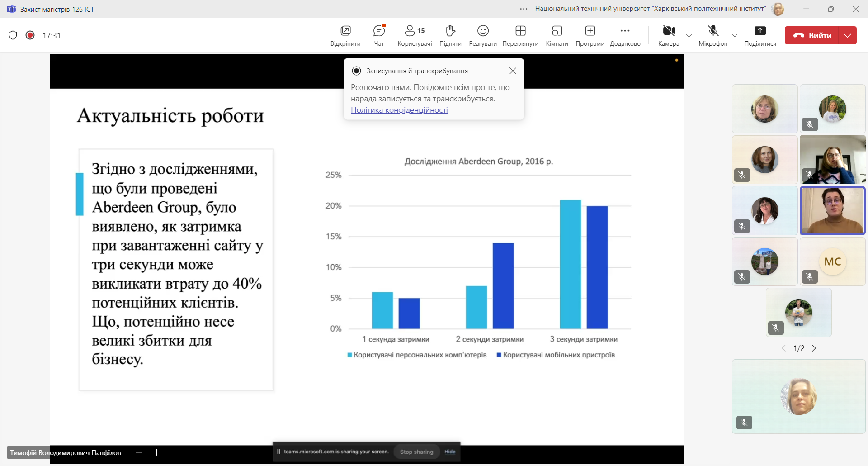
Task: Go to next page of participants
Action: coord(814,348)
